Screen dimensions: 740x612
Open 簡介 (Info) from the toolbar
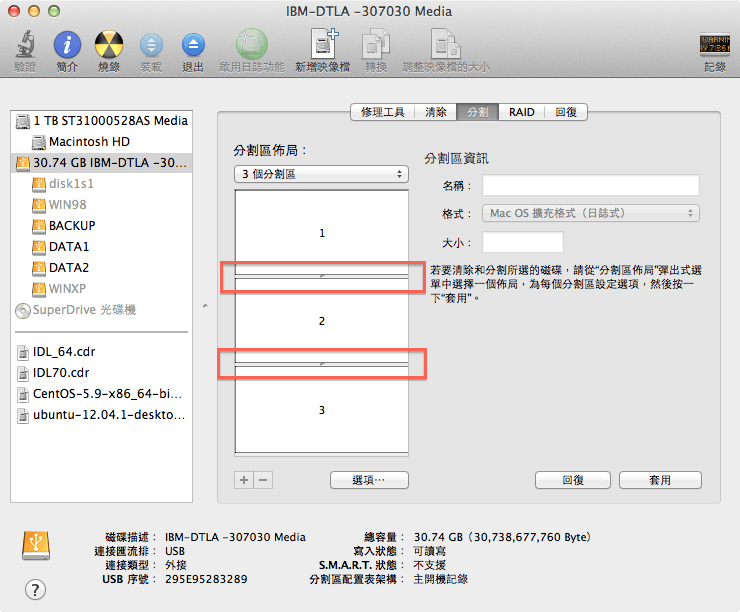tap(67, 45)
